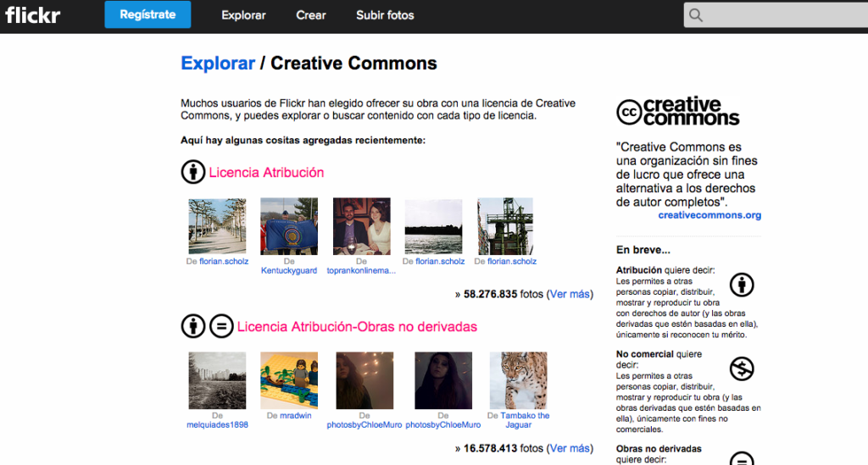
Task: Click Ver más next to 16.578.413 fotos
Action: click(570, 448)
